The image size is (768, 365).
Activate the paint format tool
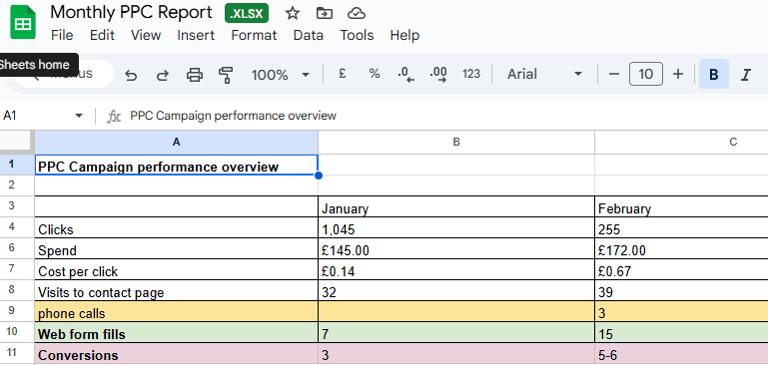coord(226,75)
